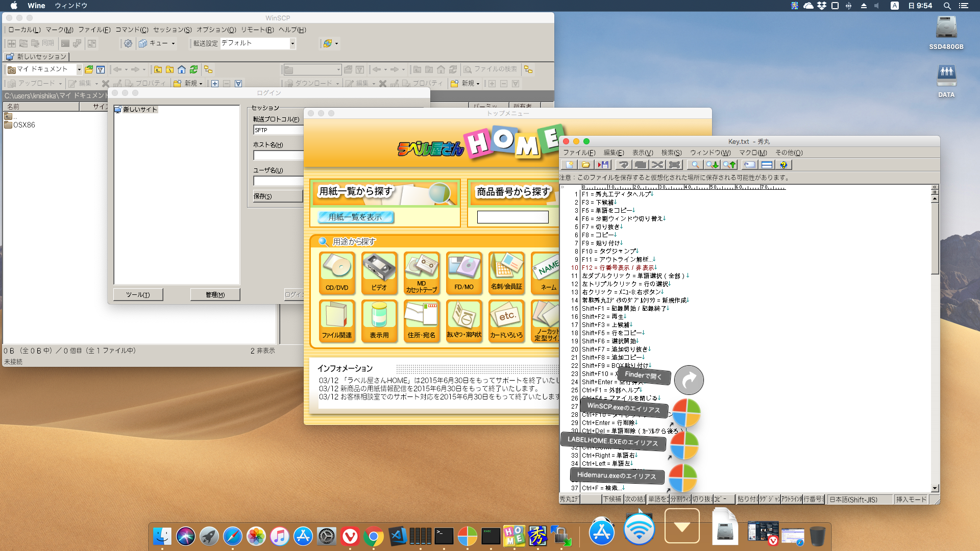Click the WinSCP local refresh green arrows icon

(x=193, y=69)
